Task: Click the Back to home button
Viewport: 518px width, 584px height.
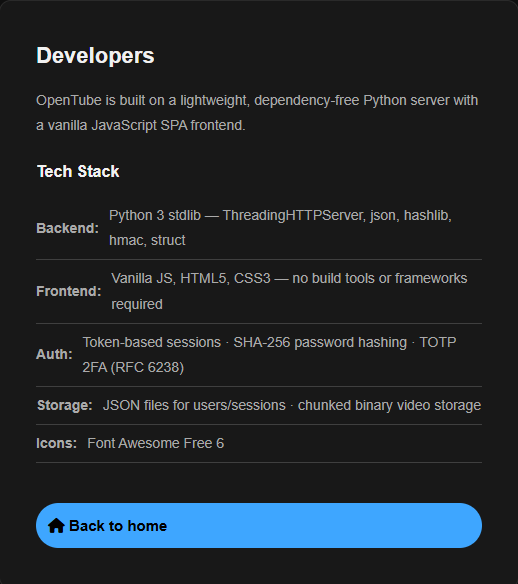Action: [259, 526]
